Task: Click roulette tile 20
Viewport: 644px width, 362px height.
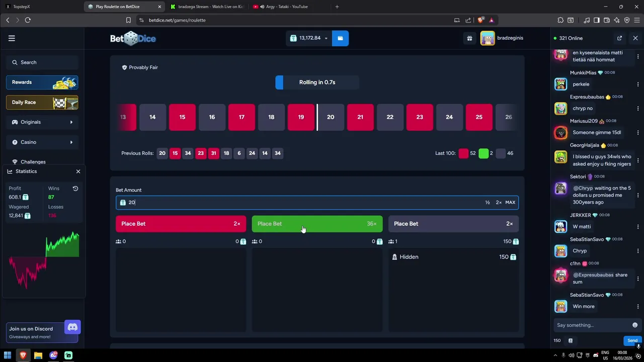Action: pos(331,117)
